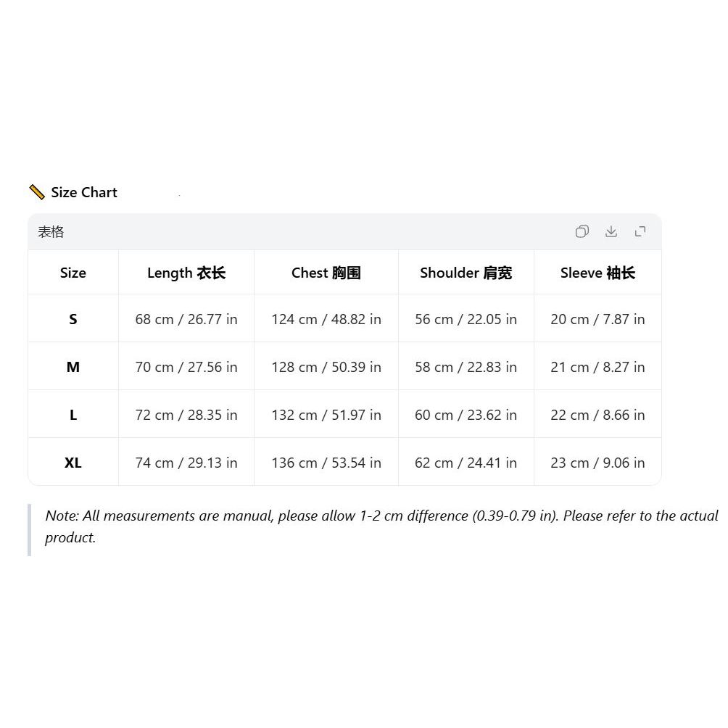Click the 表格 table label

(x=51, y=232)
